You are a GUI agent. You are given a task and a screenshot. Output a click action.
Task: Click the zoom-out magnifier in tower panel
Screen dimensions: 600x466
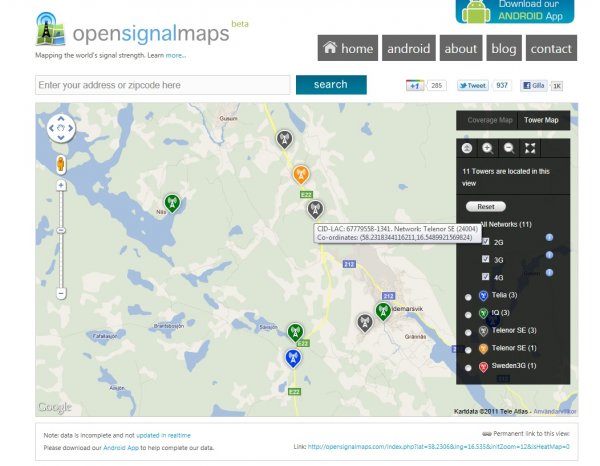click(x=509, y=148)
